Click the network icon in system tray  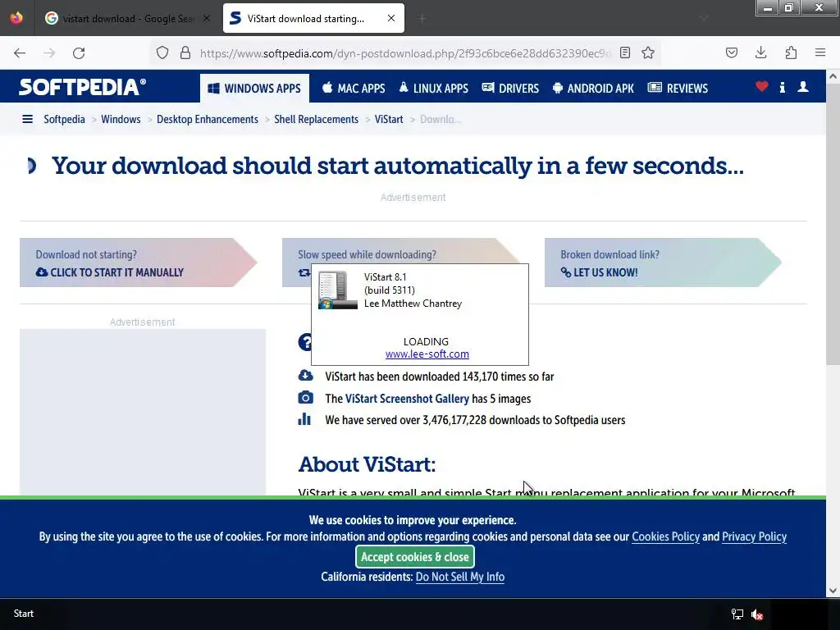[x=737, y=614]
